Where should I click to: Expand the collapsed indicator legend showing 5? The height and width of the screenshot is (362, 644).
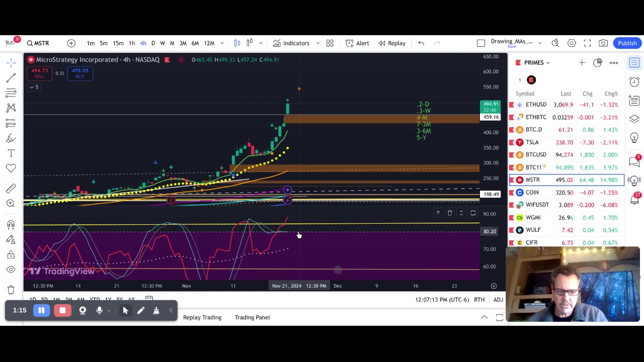click(x=34, y=87)
